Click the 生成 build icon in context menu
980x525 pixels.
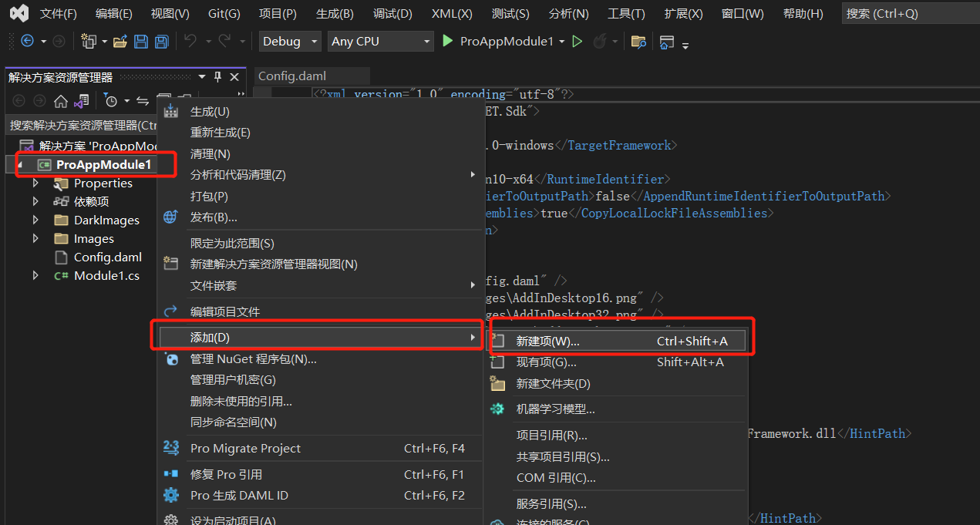tap(171, 112)
